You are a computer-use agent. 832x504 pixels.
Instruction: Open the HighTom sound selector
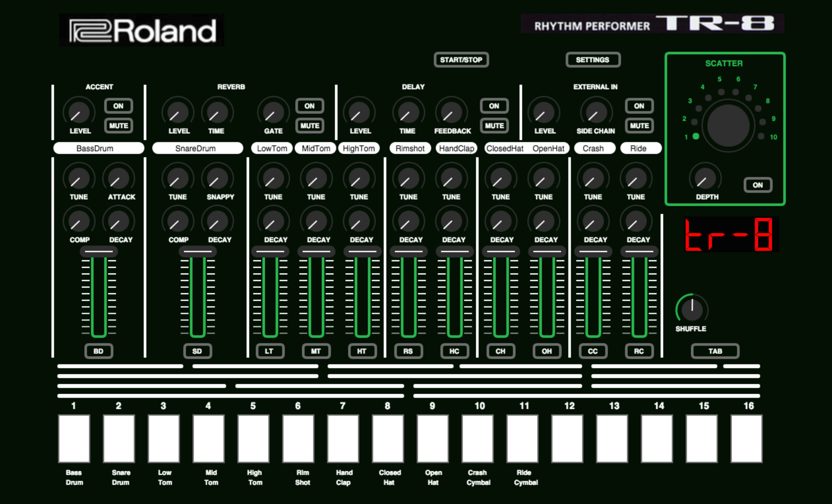click(x=359, y=148)
